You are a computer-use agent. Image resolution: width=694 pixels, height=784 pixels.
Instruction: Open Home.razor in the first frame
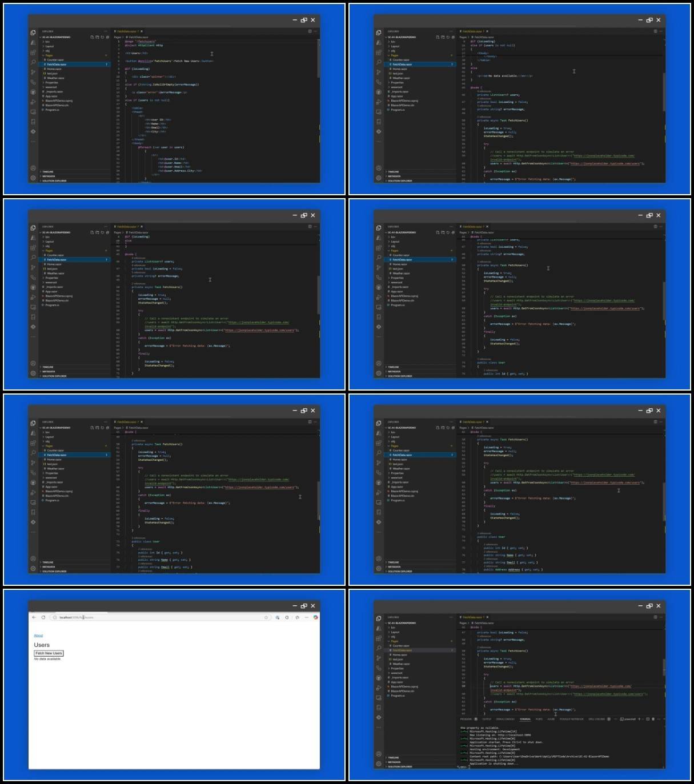(75, 69)
